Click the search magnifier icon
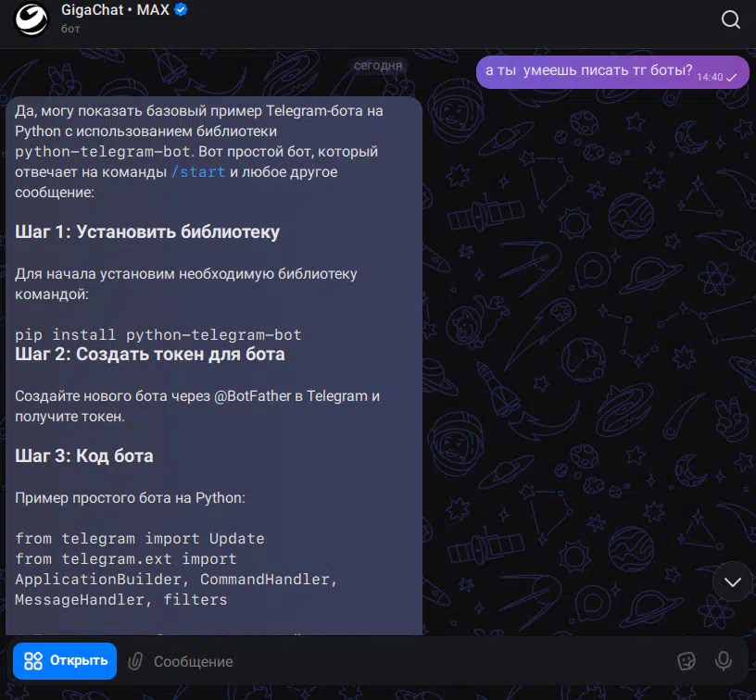The image size is (756, 700). 730,19
